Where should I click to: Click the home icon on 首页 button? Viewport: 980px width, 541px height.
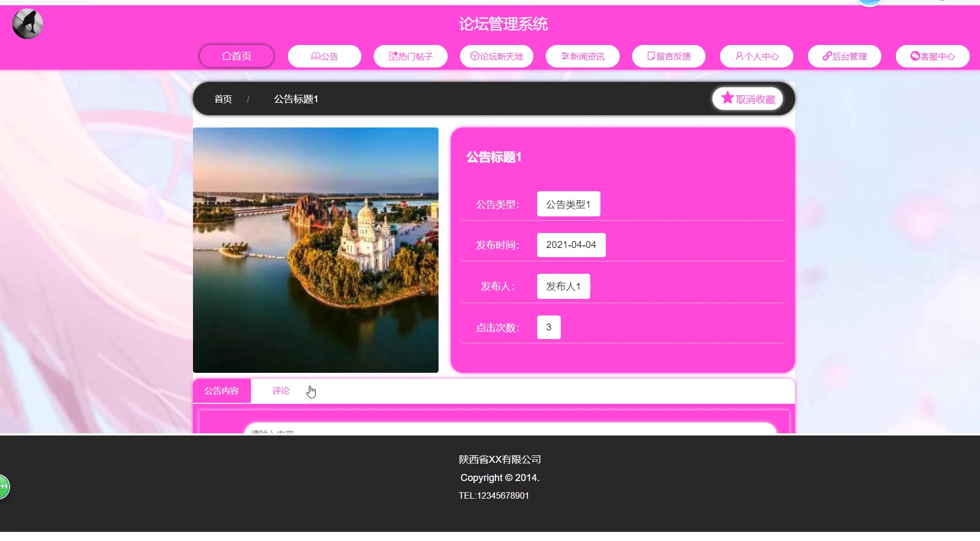click(226, 56)
